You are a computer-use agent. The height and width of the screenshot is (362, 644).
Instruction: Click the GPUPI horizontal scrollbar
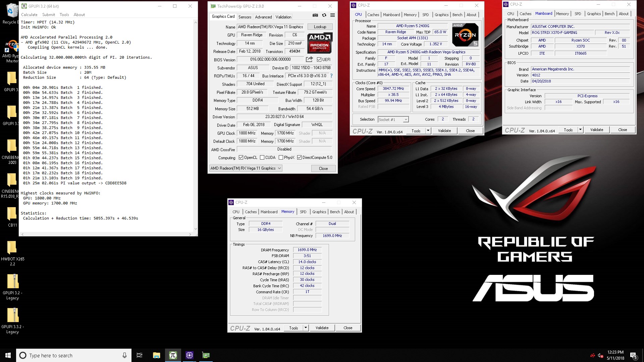(106, 234)
